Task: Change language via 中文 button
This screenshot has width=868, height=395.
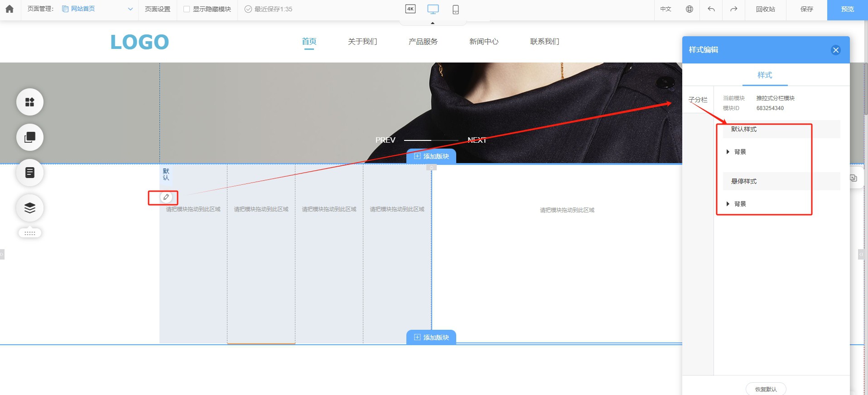Action: [665, 9]
